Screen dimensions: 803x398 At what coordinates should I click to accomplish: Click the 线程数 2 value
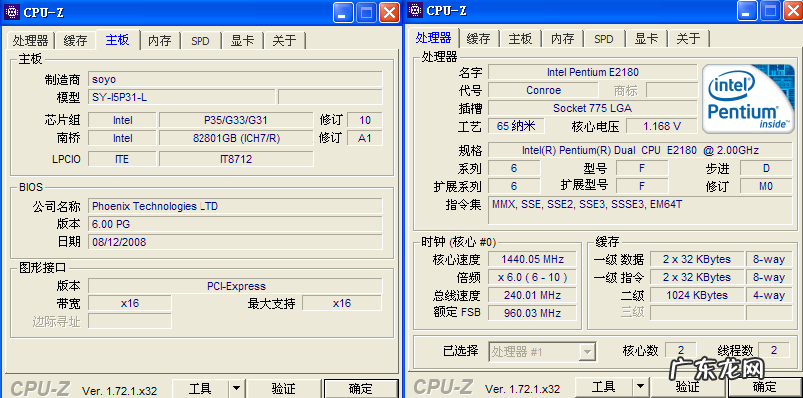tap(774, 350)
